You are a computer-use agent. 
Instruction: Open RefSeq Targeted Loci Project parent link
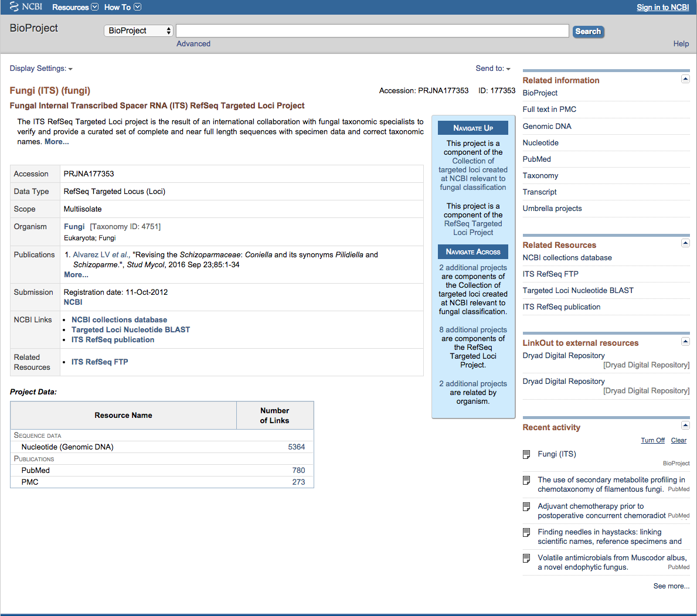pyautogui.click(x=473, y=228)
